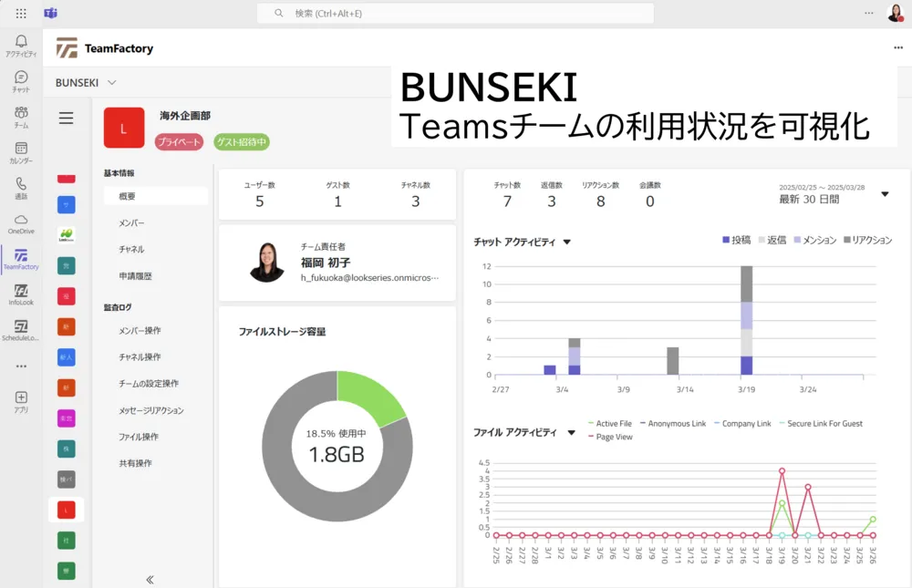Click the gray 3/13 chat bar
This screenshot has height=588, width=912.
[672, 361]
